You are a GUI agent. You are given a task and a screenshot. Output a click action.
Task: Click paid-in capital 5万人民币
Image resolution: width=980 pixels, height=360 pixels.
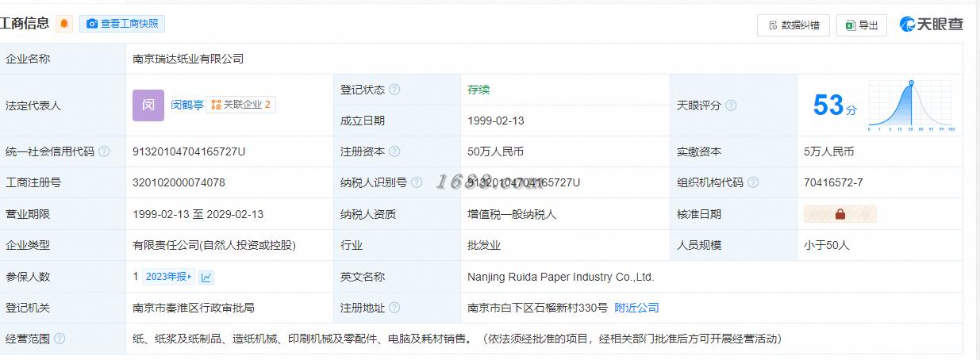click(x=828, y=151)
